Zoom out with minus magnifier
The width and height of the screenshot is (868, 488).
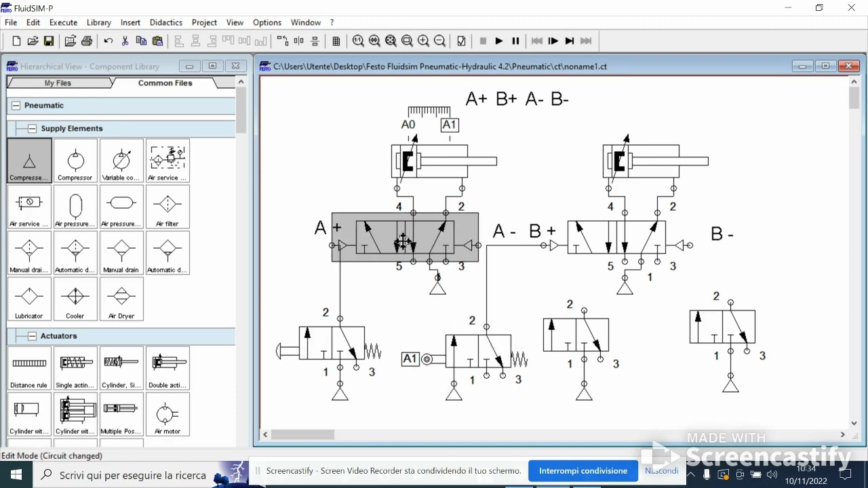point(439,41)
